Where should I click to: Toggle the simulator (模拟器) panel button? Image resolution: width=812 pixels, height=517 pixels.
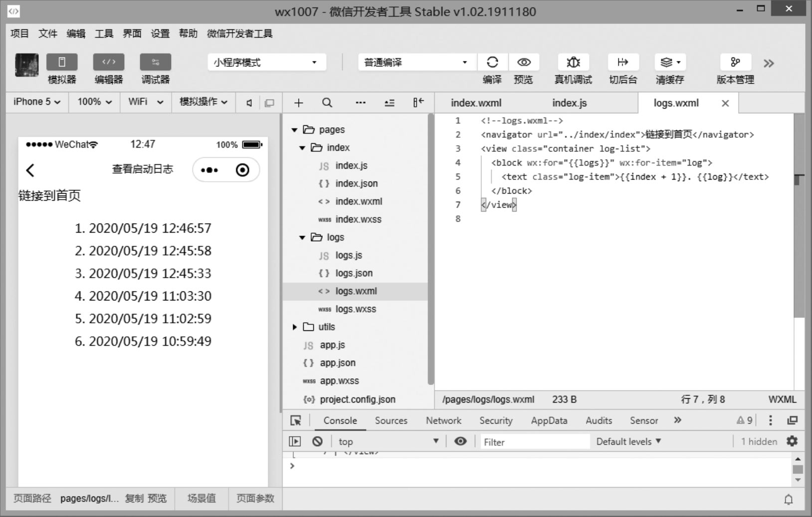tap(62, 62)
